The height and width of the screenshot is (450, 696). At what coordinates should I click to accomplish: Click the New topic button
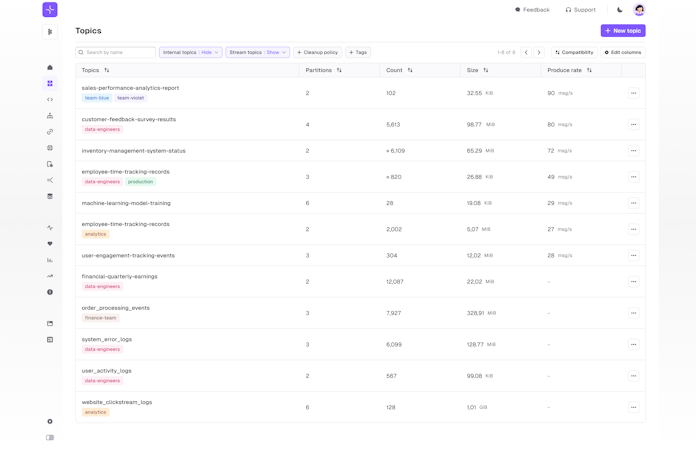(622, 31)
